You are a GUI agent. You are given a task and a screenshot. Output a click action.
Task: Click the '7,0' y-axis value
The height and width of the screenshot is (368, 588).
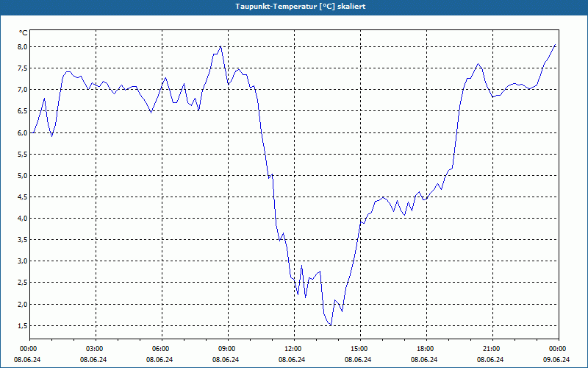click(x=23, y=90)
